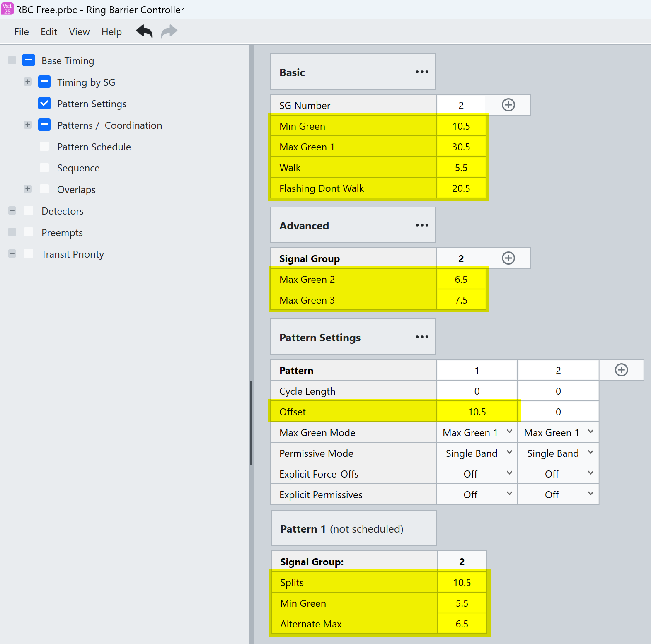Add a new pattern column with plus icon
This screenshot has height=644, width=651.
(621, 370)
